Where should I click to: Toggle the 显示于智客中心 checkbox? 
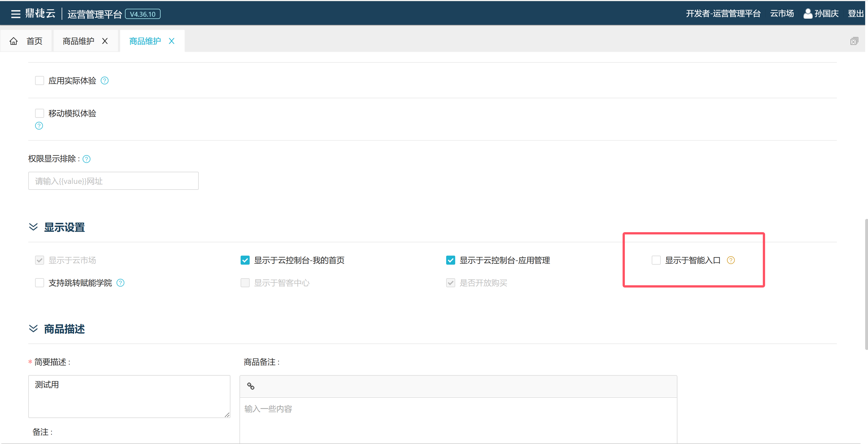pyautogui.click(x=245, y=283)
